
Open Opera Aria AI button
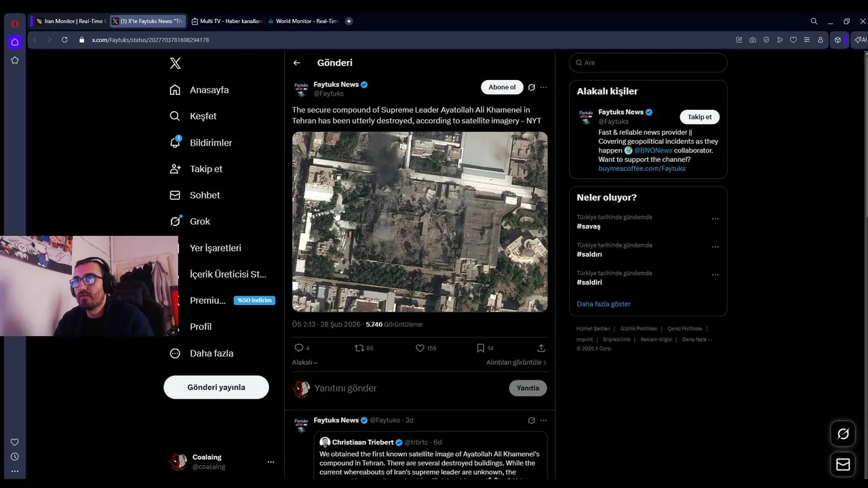(861, 40)
